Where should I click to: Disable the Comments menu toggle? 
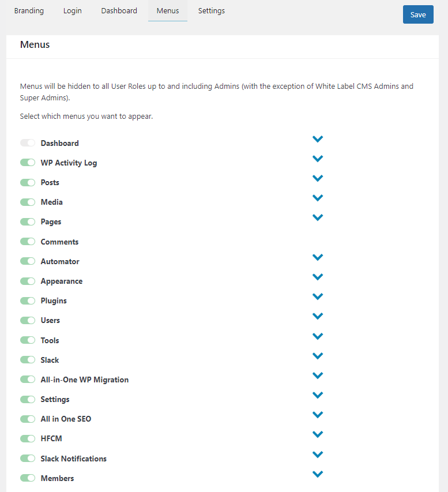click(28, 242)
